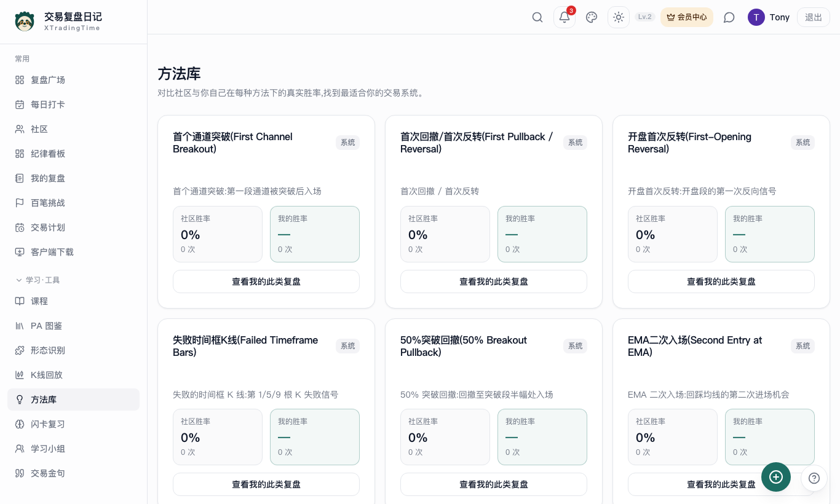
Task: Click 查看我的此类复盘 under First-Opening Reversal
Action: (721, 282)
